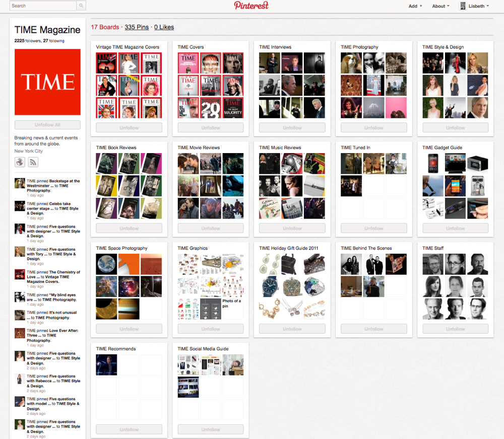Open the TIME Graphics board title
504x439 pixels.
(x=193, y=248)
